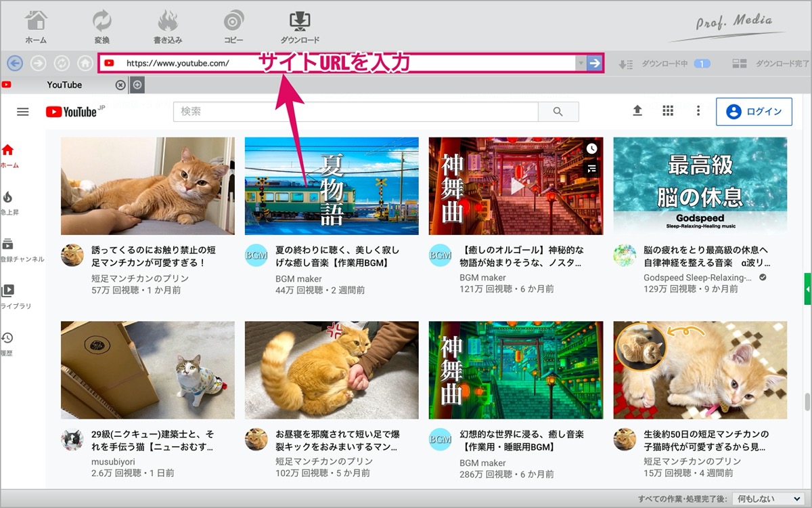Open video title 脳の疲れをとり最高級の休息へ
This screenshot has height=508, width=812.
pos(707,256)
